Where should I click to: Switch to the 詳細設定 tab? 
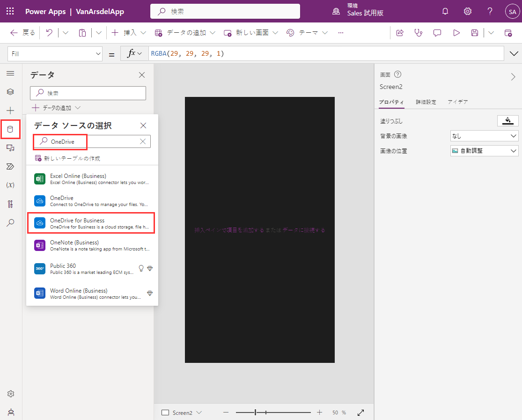[x=426, y=102]
